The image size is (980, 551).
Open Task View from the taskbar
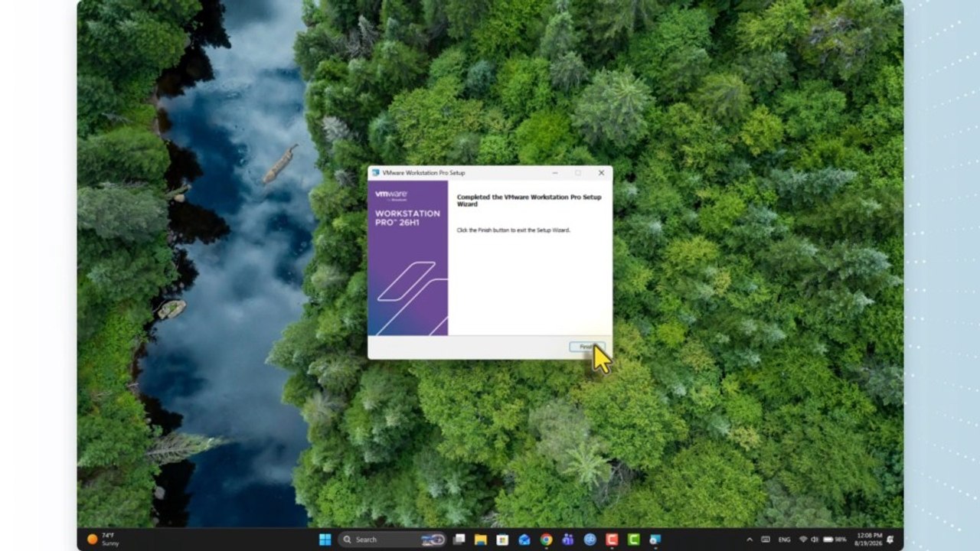(459, 540)
